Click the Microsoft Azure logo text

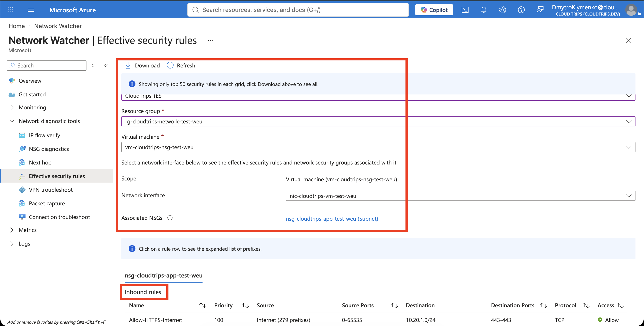(x=72, y=10)
